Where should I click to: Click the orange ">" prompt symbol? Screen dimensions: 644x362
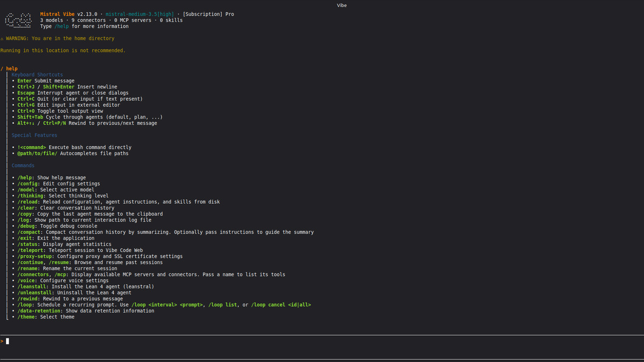(2, 341)
